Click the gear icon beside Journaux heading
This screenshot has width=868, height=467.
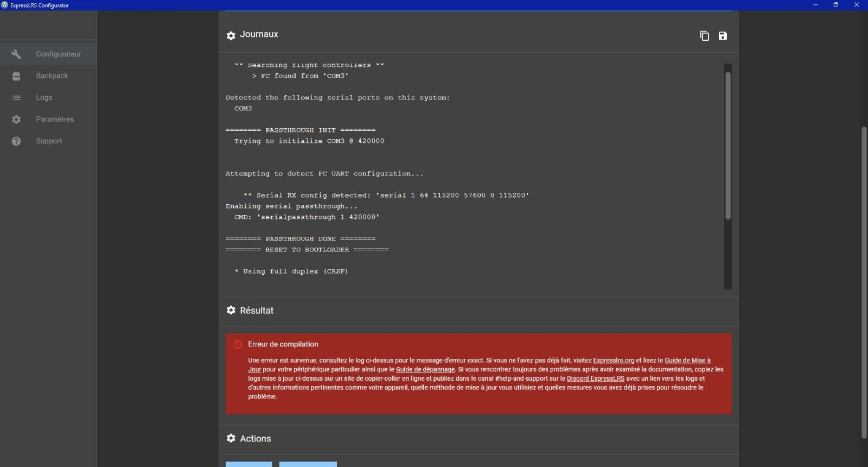231,35
